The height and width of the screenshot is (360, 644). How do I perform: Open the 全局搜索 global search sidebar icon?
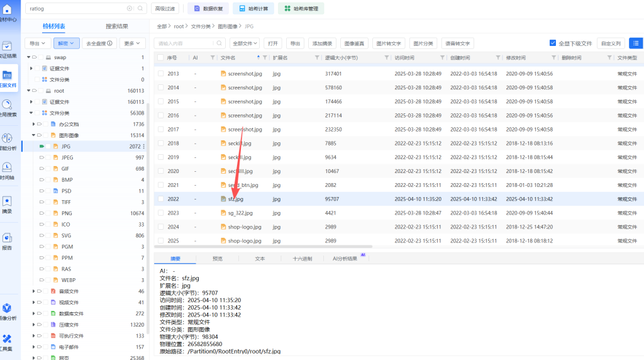pos(8,108)
